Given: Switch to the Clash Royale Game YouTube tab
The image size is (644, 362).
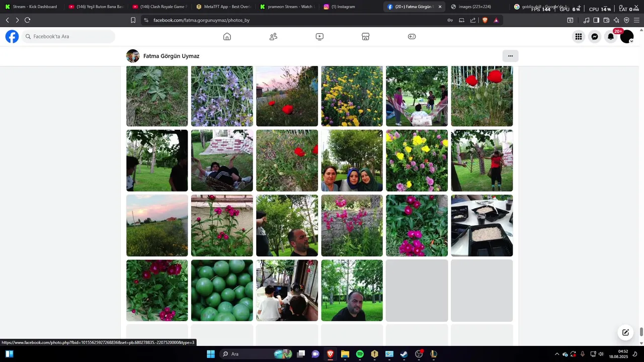Looking at the screenshot, I should click(x=159, y=7).
